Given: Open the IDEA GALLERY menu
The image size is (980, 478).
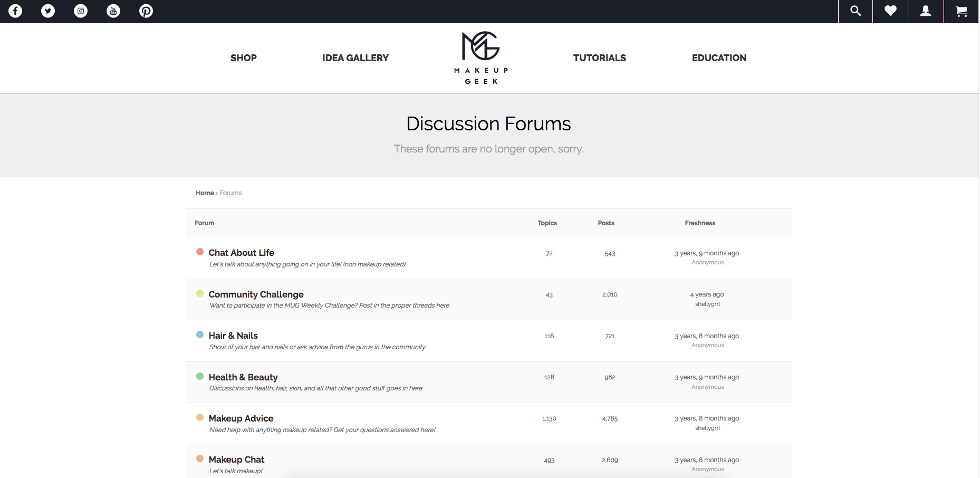Looking at the screenshot, I should [356, 58].
